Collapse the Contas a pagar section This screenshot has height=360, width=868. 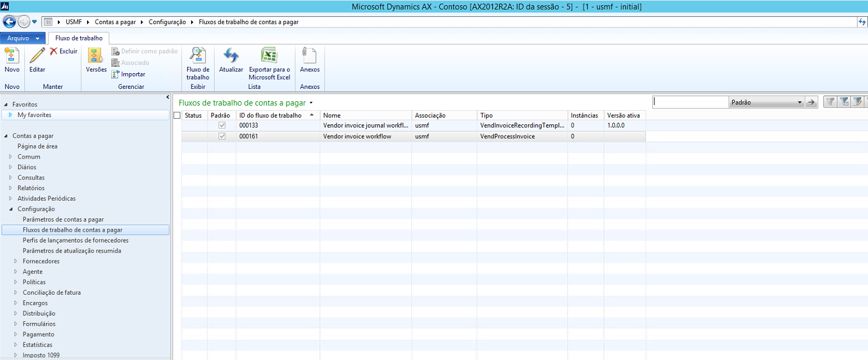click(x=6, y=136)
